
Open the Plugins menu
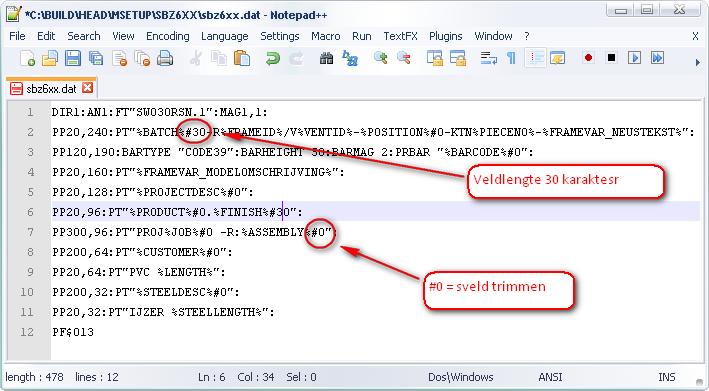click(x=445, y=36)
